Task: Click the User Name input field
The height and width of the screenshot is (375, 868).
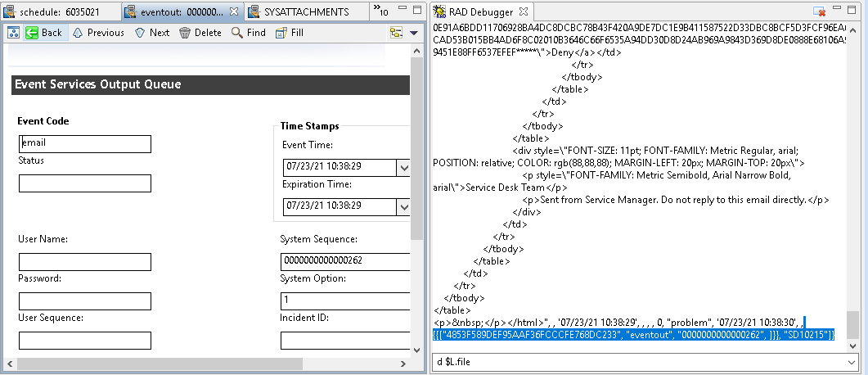Action: pos(85,262)
